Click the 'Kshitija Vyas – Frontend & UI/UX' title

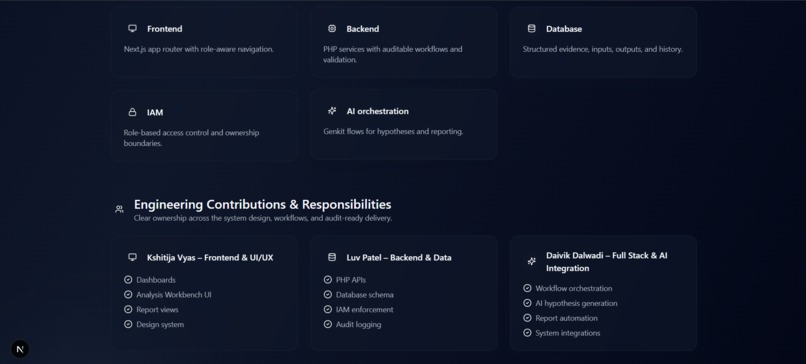(x=210, y=258)
